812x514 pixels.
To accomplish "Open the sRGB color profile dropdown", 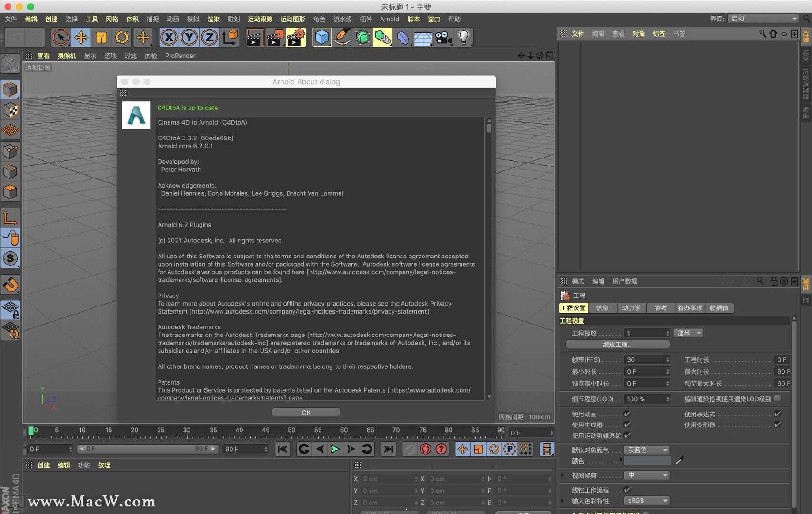I will point(647,501).
